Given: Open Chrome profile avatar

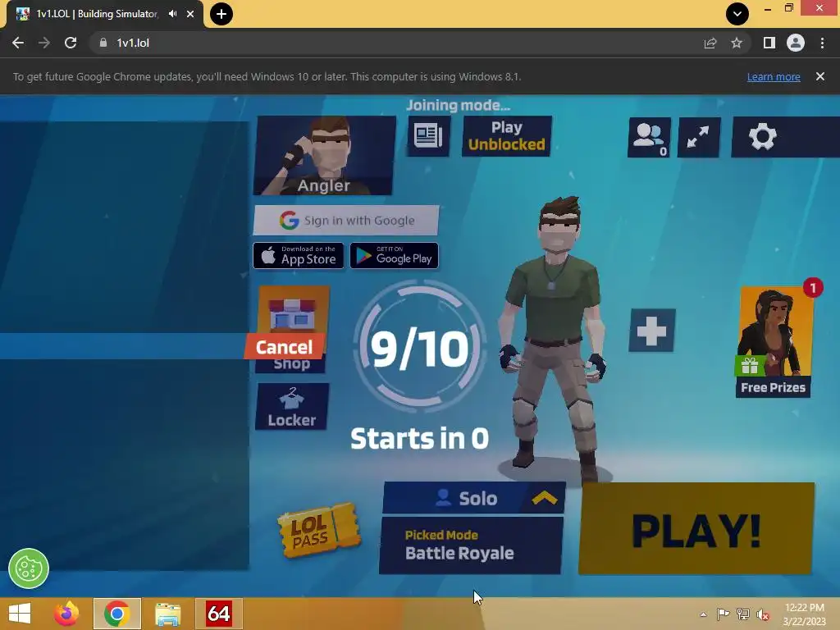Looking at the screenshot, I should (796, 43).
